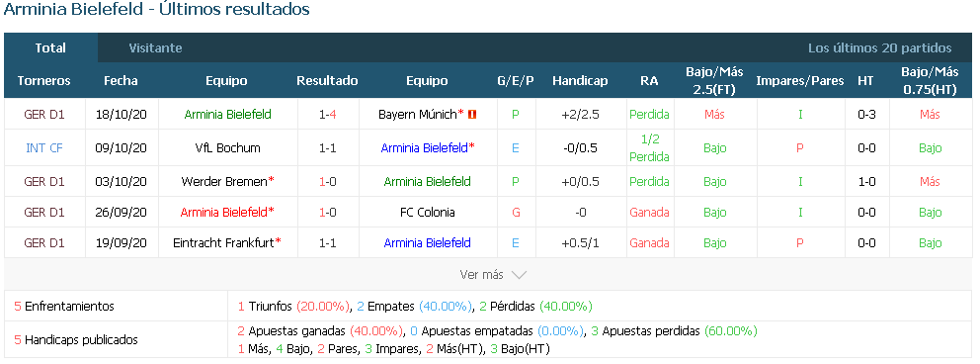Image resolution: width=980 pixels, height=364 pixels.
Task: Select the Total tab
Action: [x=50, y=48]
